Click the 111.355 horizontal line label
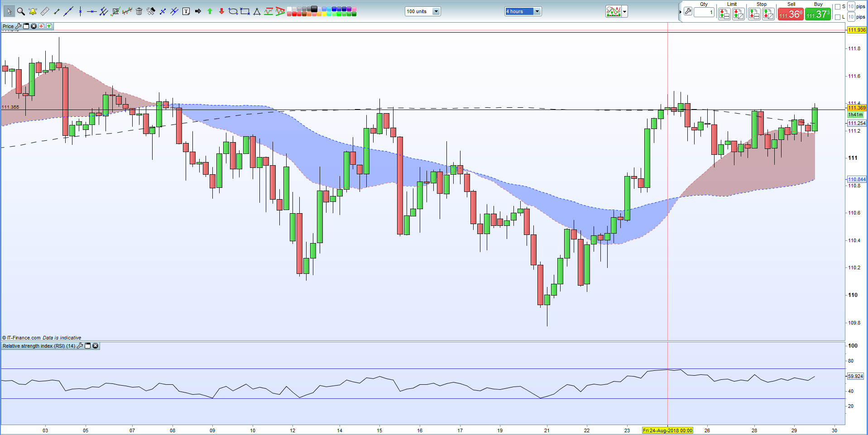The image size is (868, 435). tap(10, 107)
